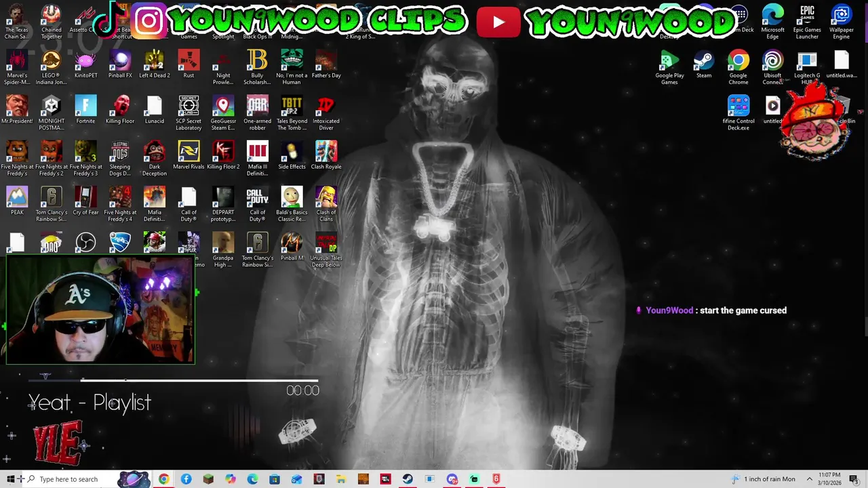Launch Minecraft from the taskbar
868x488 pixels.
tap(208, 479)
